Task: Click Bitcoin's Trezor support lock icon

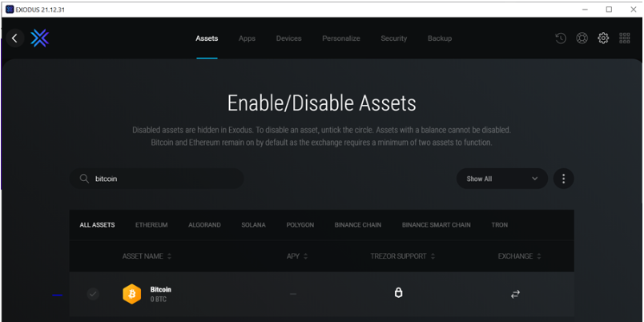Action: pos(398,293)
